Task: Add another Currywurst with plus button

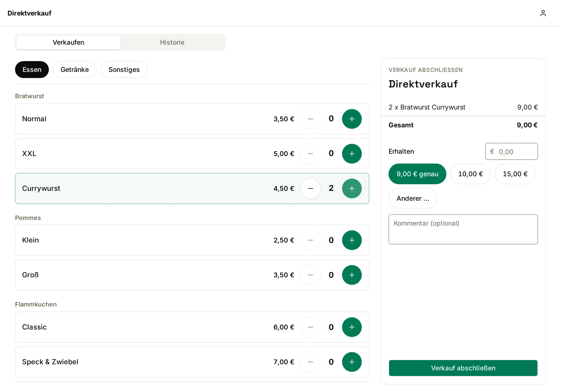Action: [x=352, y=188]
